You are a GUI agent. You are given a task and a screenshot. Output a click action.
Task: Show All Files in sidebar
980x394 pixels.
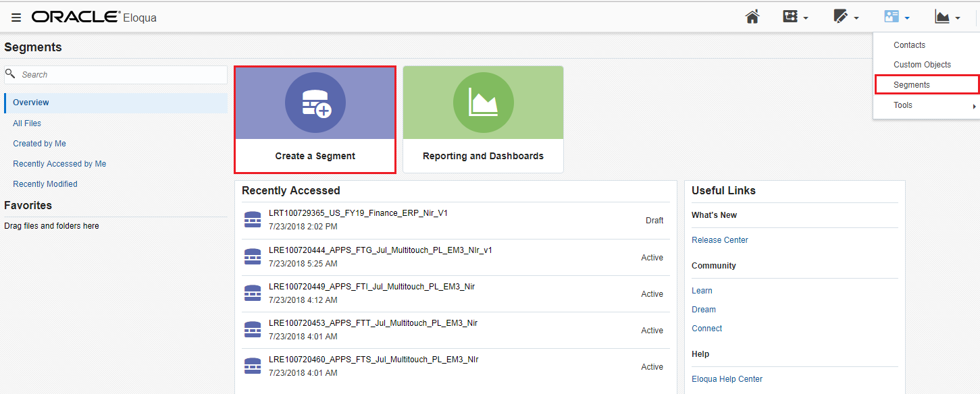click(27, 123)
